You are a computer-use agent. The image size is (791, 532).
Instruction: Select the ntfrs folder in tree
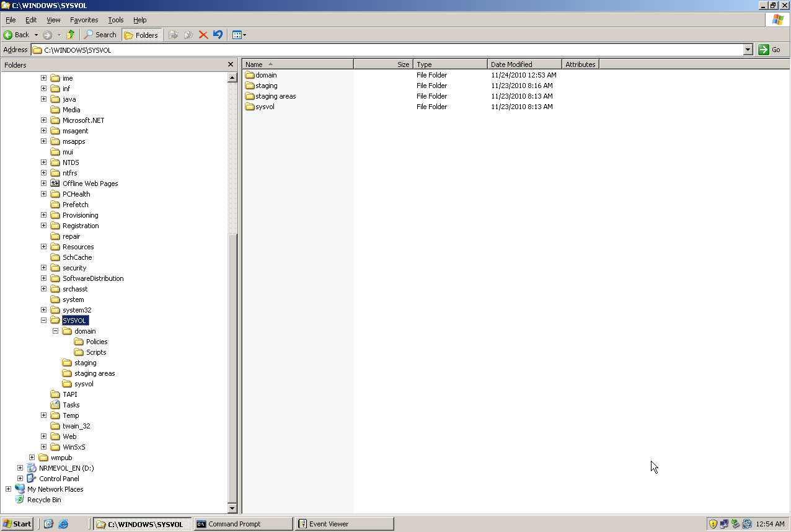[x=69, y=173]
